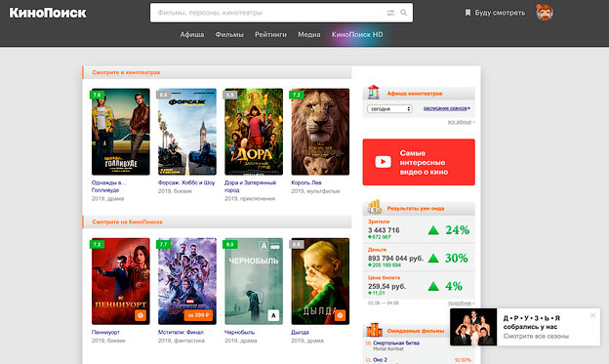Click the '893 794 044 руб.' box office figure

pyautogui.click(x=396, y=259)
